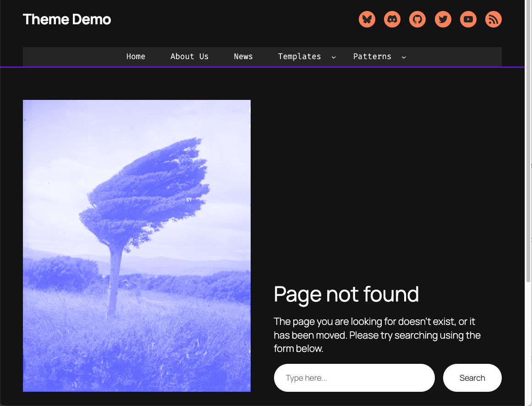Open the Twitter social icon
This screenshot has width=532, height=406.
[x=443, y=19]
